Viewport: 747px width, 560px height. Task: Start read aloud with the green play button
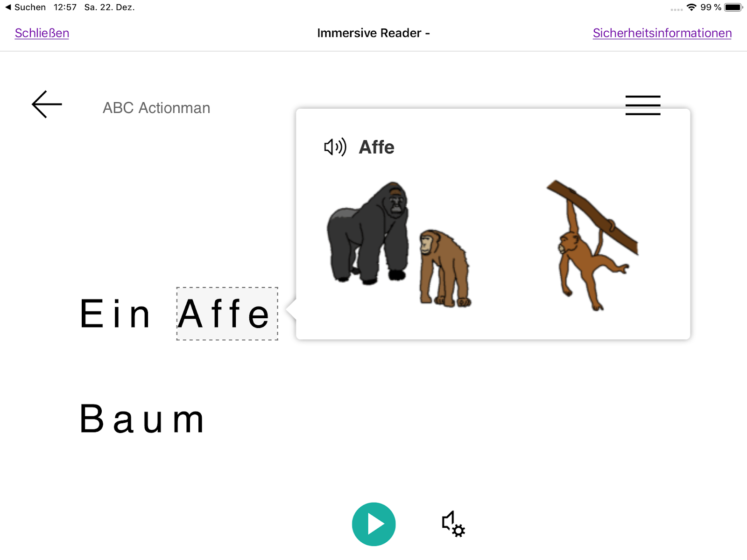(373, 524)
